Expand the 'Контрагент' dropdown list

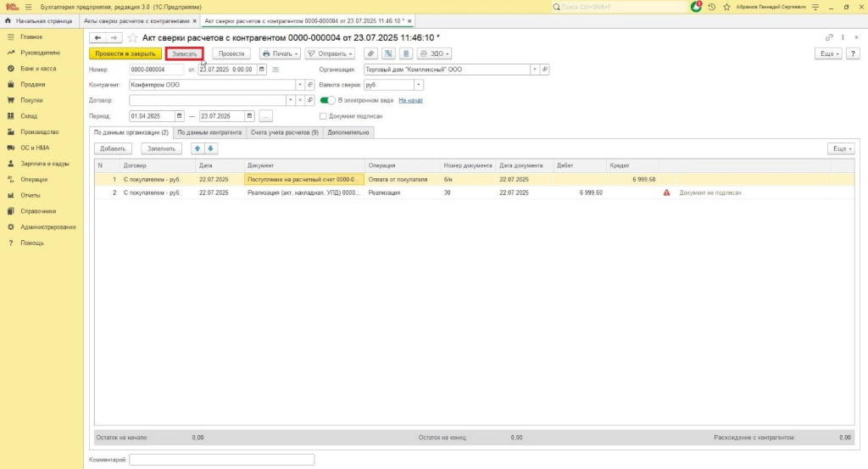(x=299, y=85)
